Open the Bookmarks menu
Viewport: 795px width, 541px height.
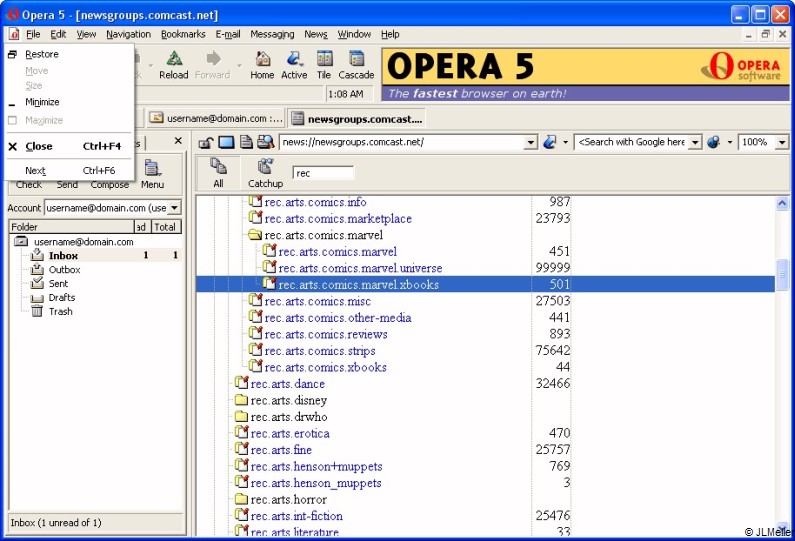183,34
